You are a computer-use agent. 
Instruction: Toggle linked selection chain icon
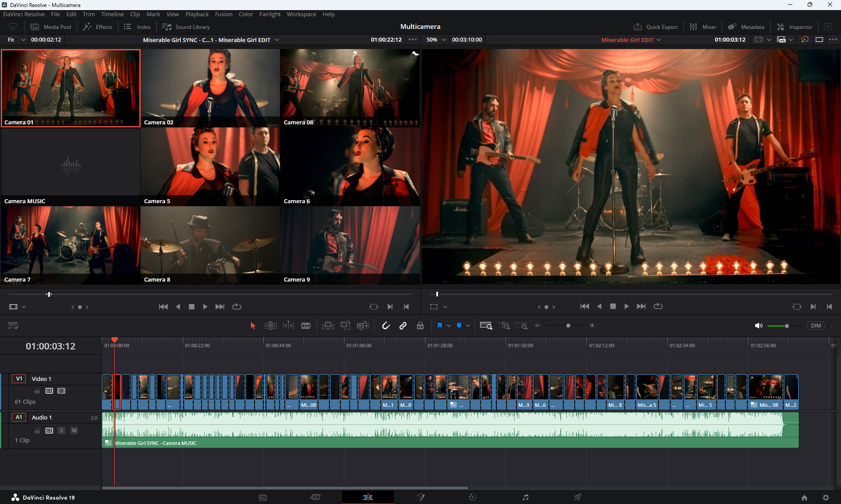403,325
